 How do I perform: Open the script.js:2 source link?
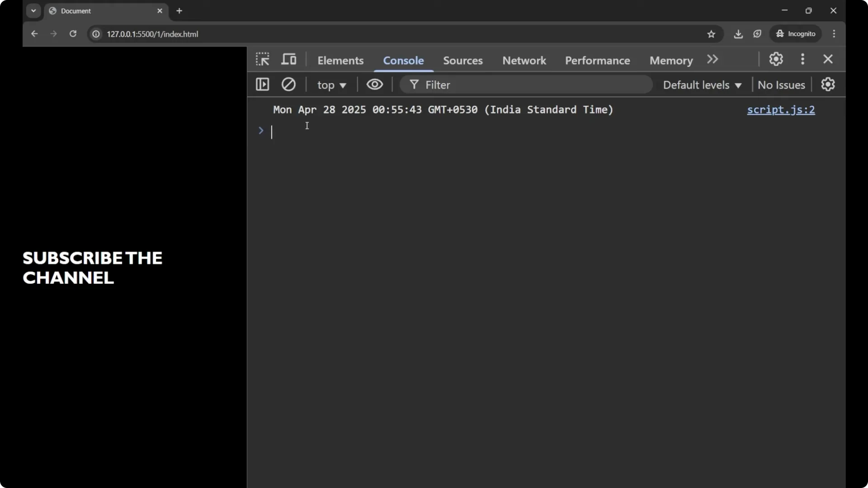pos(781,110)
